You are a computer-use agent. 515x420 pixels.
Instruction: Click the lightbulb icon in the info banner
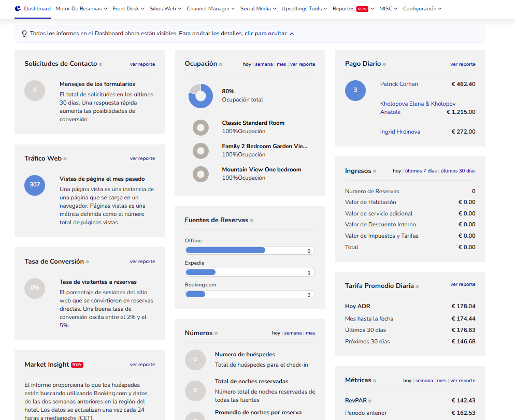click(24, 34)
